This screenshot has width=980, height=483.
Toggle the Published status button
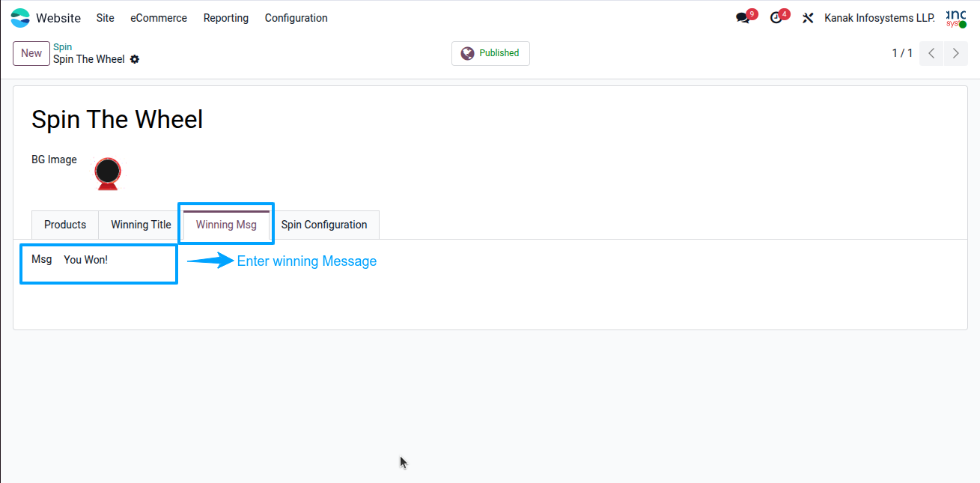[490, 53]
